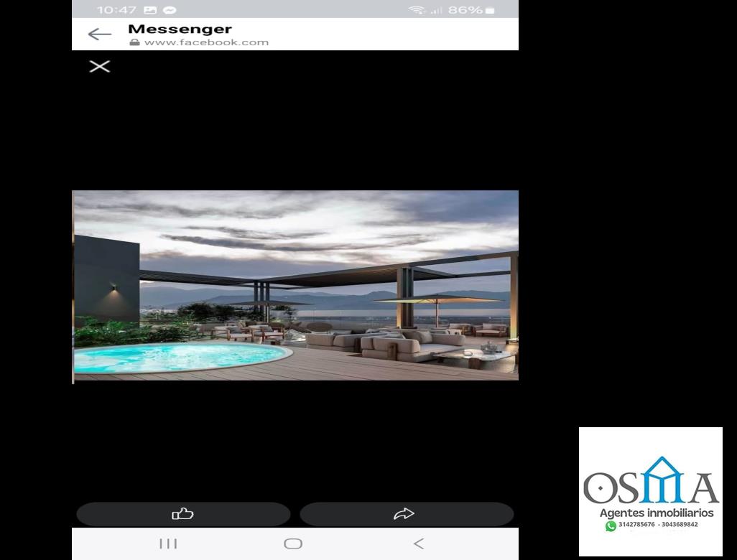The width and height of the screenshot is (737, 560).
Task: Tap the 86% battery indicator
Action: click(x=472, y=10)
